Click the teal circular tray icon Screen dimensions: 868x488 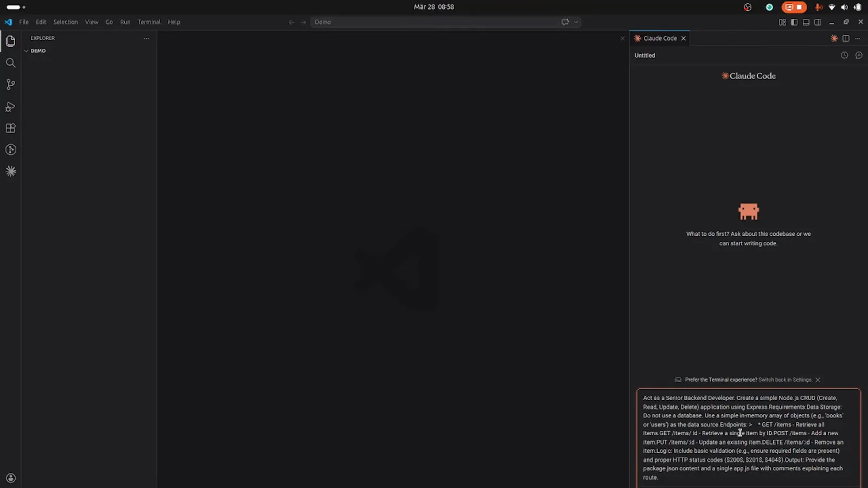(x=769, y=7)
